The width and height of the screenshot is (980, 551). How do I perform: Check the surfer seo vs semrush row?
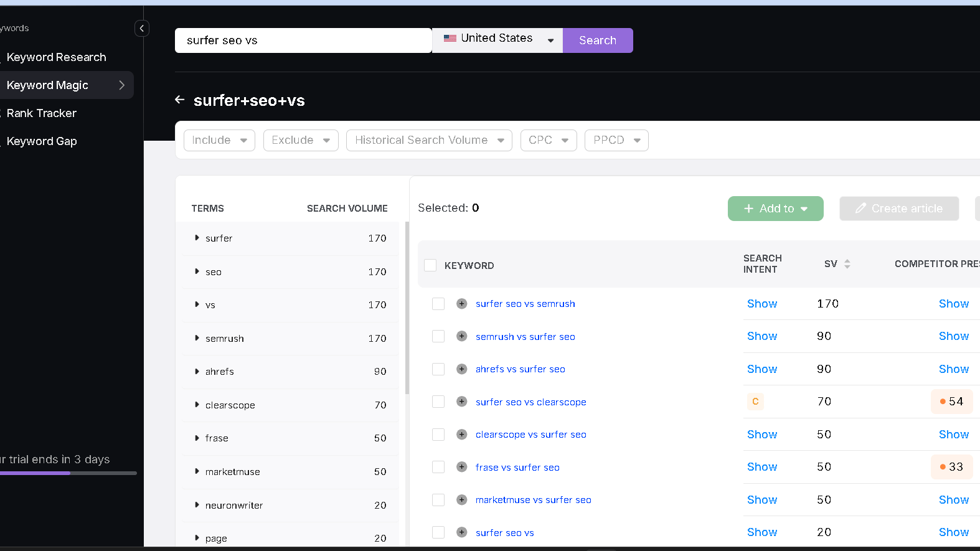pyautogui.click(x=438, y=303)
